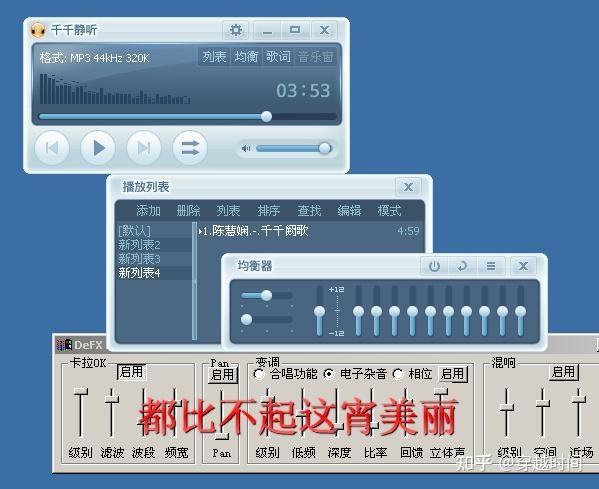
Task: Adjust the 卡拉OK 滤波 slider in DeFX
Action: 112,412
